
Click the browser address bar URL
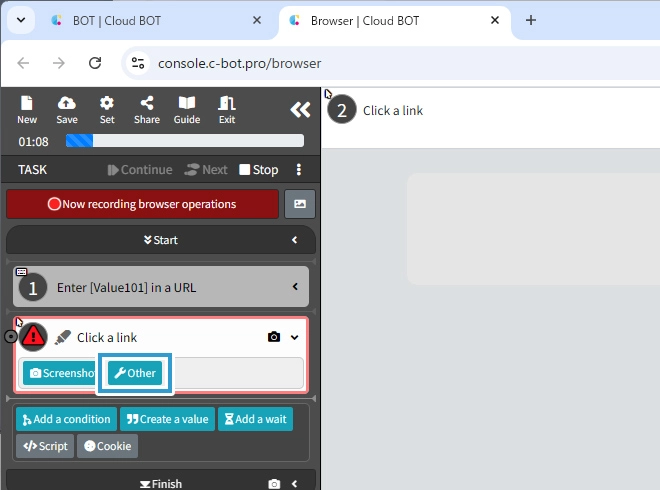[x=240, y=63]
